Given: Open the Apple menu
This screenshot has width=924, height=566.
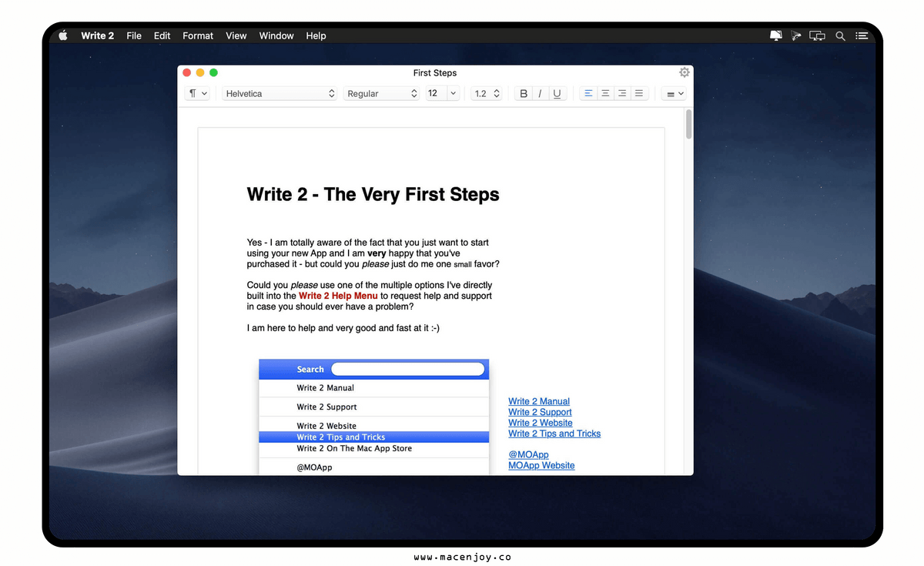Looking at the screenshot, I should [63, 35].
